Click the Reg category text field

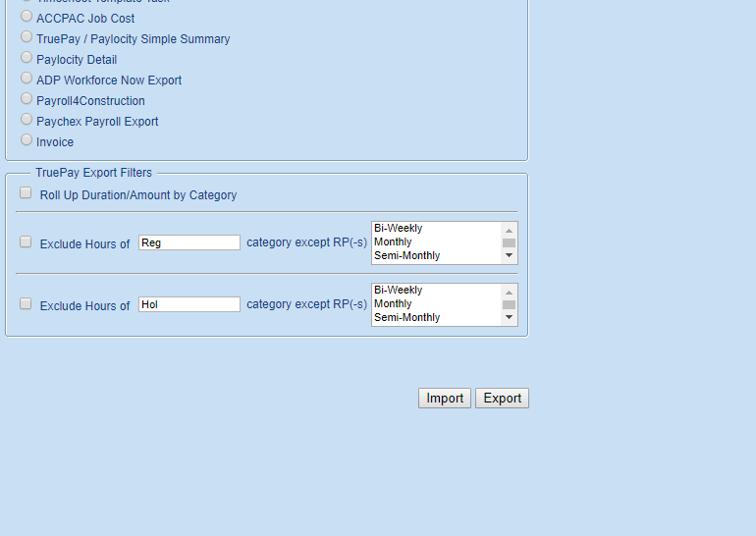tap(189, 242)
